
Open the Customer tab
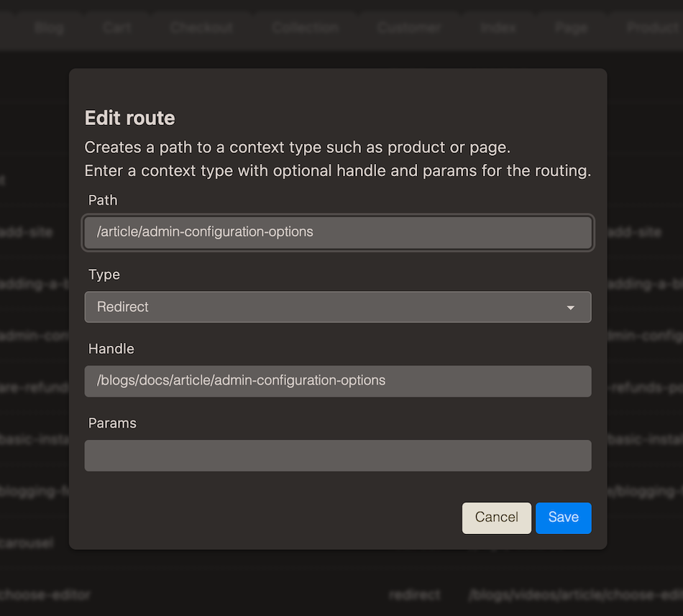(409, 28)
